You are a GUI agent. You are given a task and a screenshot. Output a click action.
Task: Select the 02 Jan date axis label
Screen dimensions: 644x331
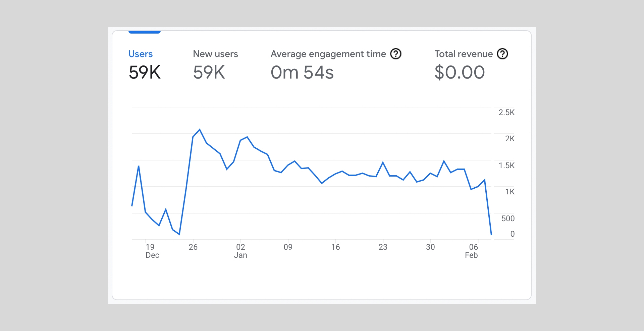click(x=240, y=251)
